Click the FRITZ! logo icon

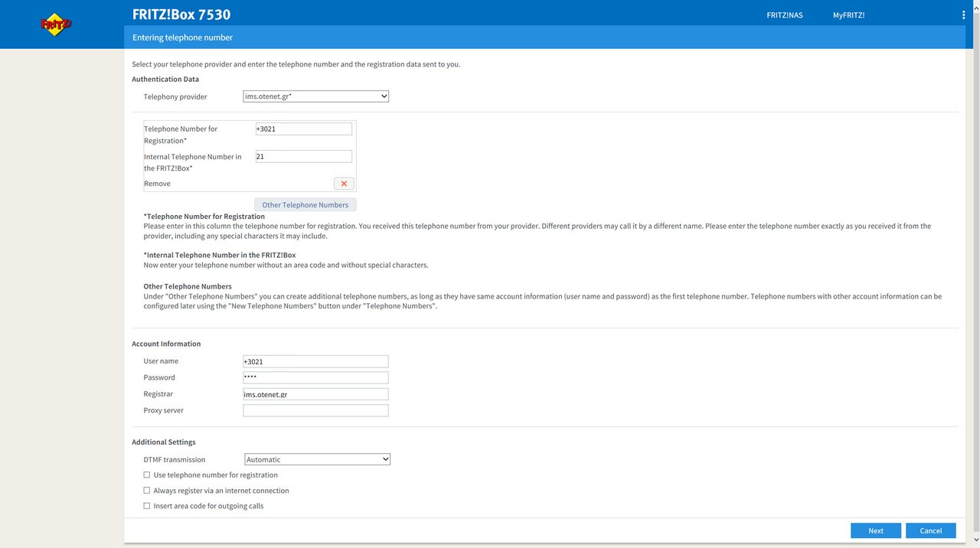coord(56,24)
